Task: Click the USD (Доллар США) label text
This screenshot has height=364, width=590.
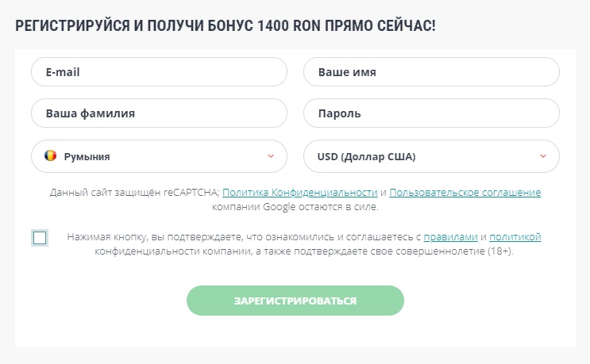Action: (367, 157)
